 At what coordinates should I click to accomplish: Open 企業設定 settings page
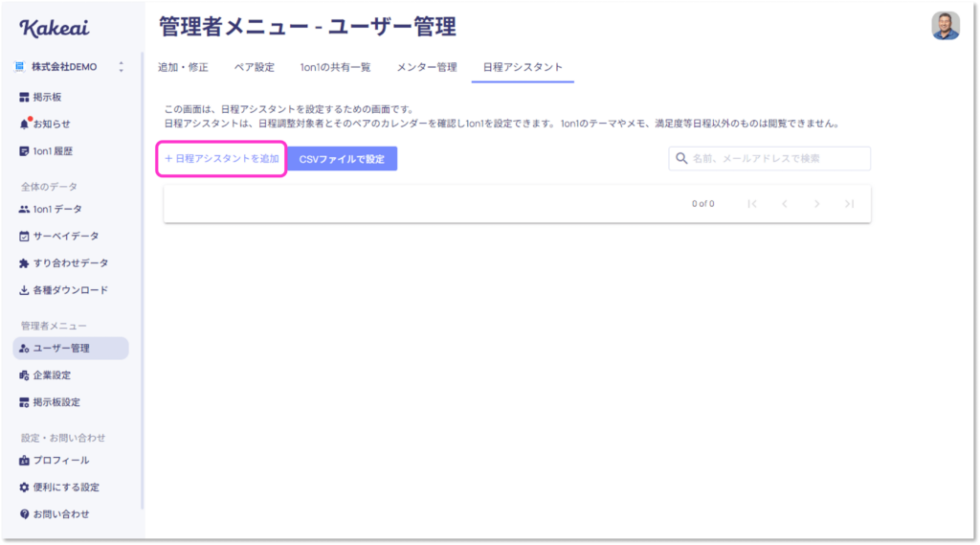(52, 375)
